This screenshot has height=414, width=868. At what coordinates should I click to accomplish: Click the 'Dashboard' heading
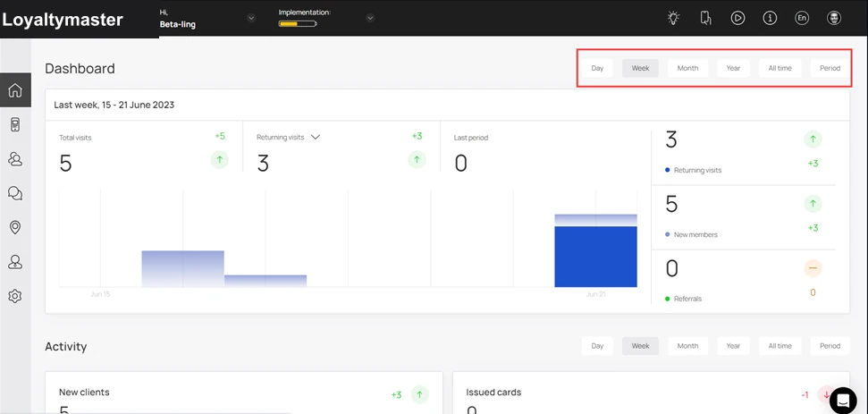pyautogui.click(x=80, y=69)
